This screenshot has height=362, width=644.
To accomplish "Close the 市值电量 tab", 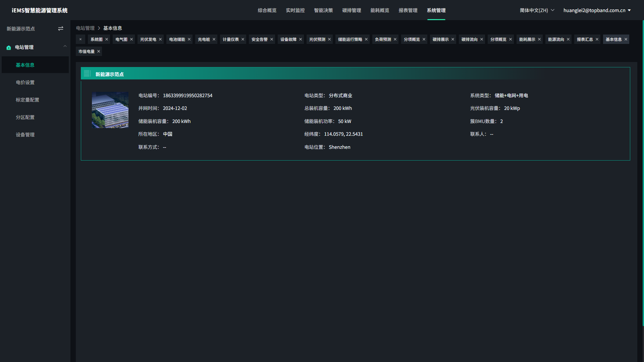I will (99, 51).
